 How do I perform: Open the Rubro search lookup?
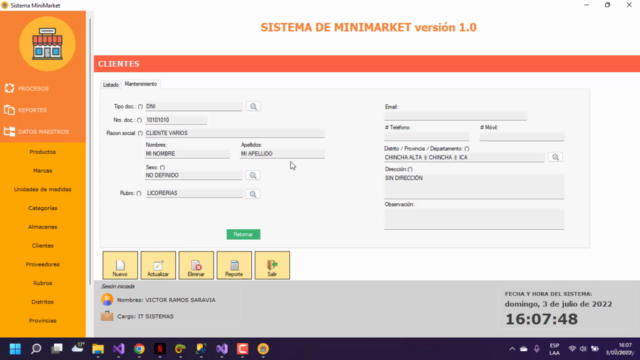253,194
